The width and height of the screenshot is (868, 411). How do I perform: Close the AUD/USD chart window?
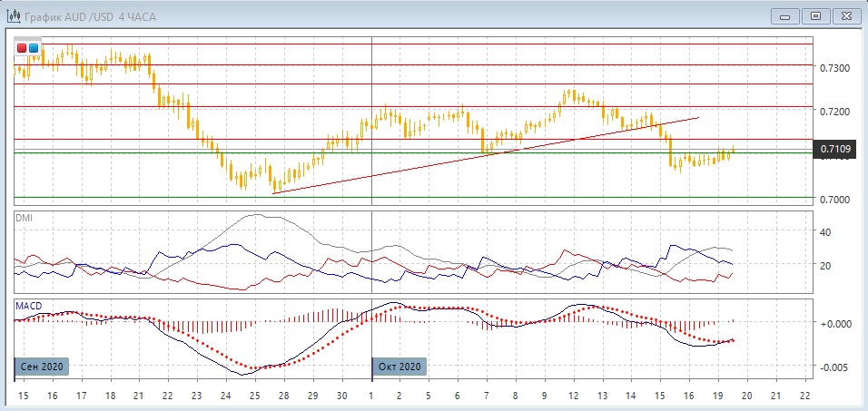pos(846,16)
